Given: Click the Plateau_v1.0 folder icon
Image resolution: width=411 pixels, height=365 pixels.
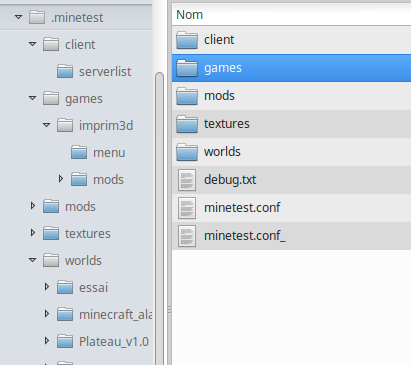Looking at the screenshot, I should (65, 341).
